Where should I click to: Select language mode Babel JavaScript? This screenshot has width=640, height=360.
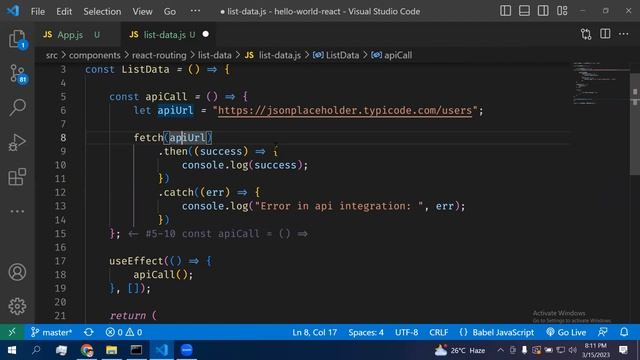click(497, 332)
